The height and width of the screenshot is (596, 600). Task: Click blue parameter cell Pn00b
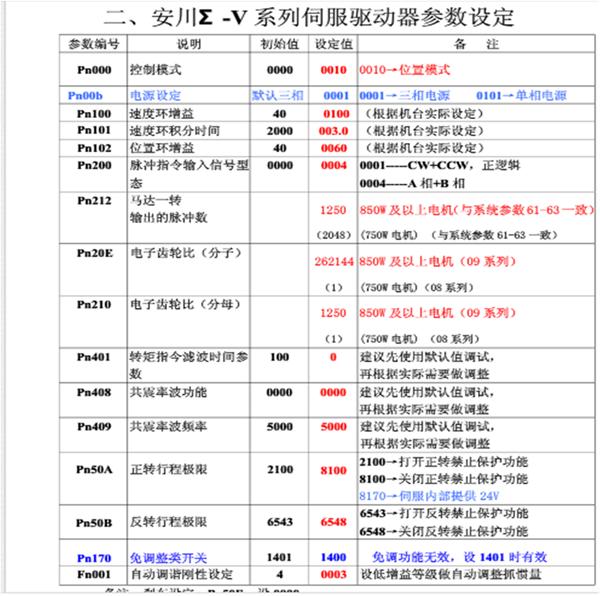point(85,95)
